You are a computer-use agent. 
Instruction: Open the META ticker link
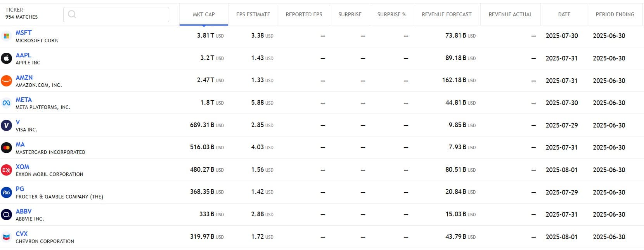pos(24,100)
